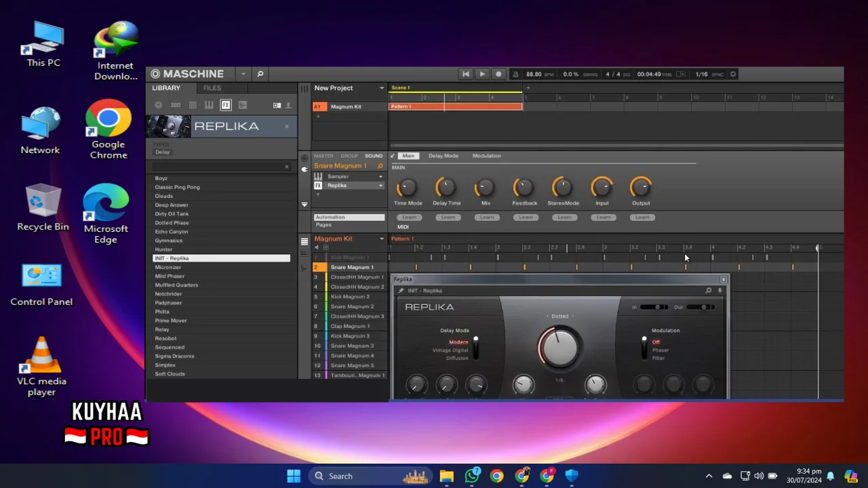Switch to the GROUP tab

coord(349,156)
